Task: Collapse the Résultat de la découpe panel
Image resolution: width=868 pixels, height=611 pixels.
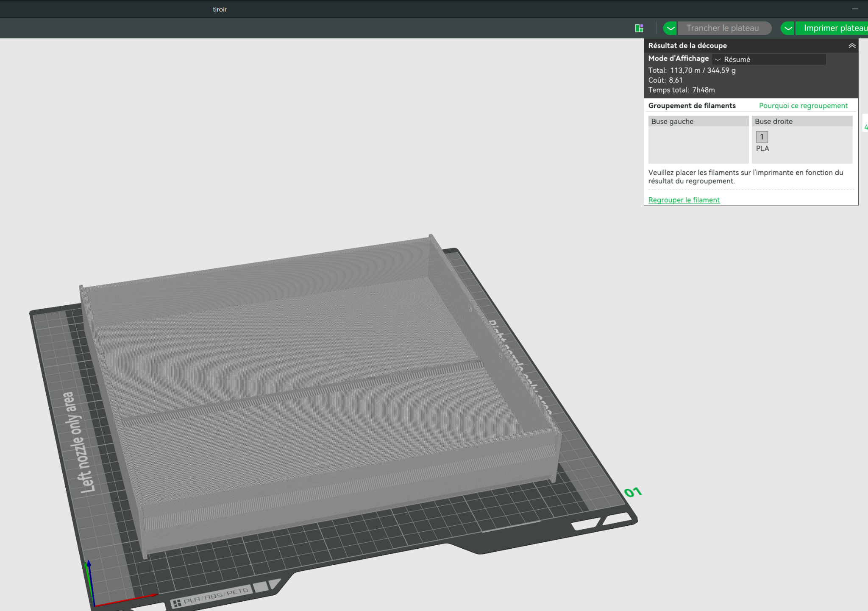Action: 851,46
